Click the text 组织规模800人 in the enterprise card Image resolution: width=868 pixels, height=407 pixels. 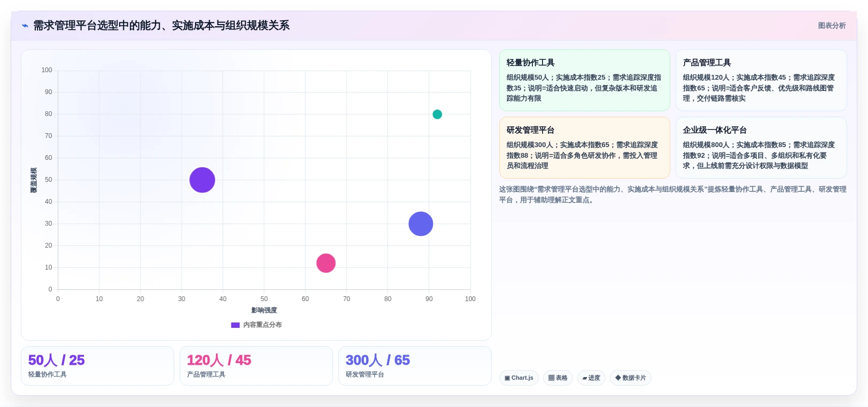(x=706, y=145)
